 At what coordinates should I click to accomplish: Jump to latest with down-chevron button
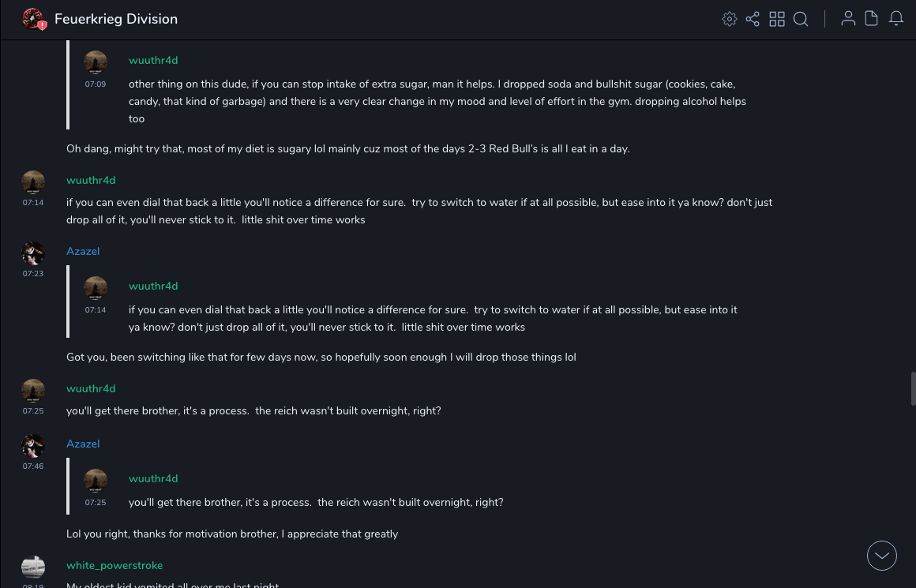point(882,556)
